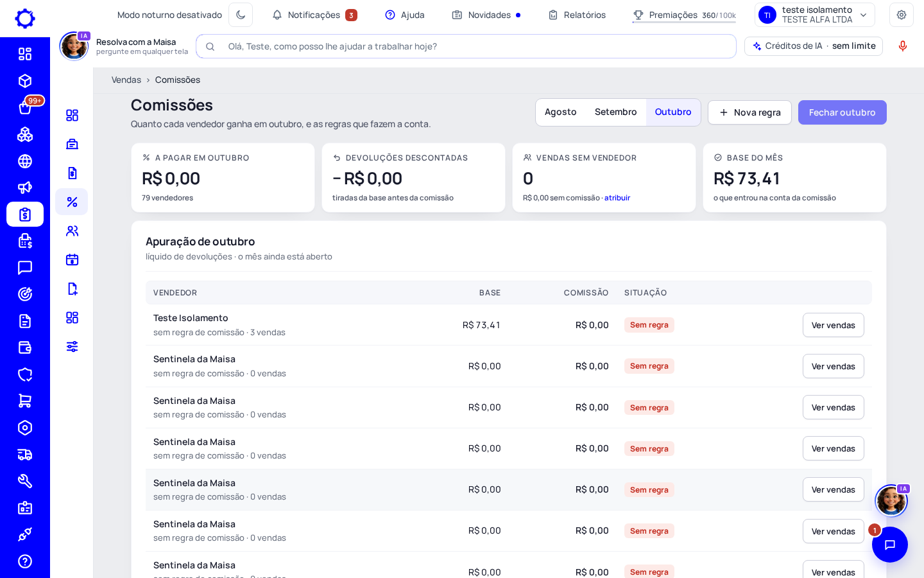
Task: Open the floating chat button with 1 badge
Action: 890,545
